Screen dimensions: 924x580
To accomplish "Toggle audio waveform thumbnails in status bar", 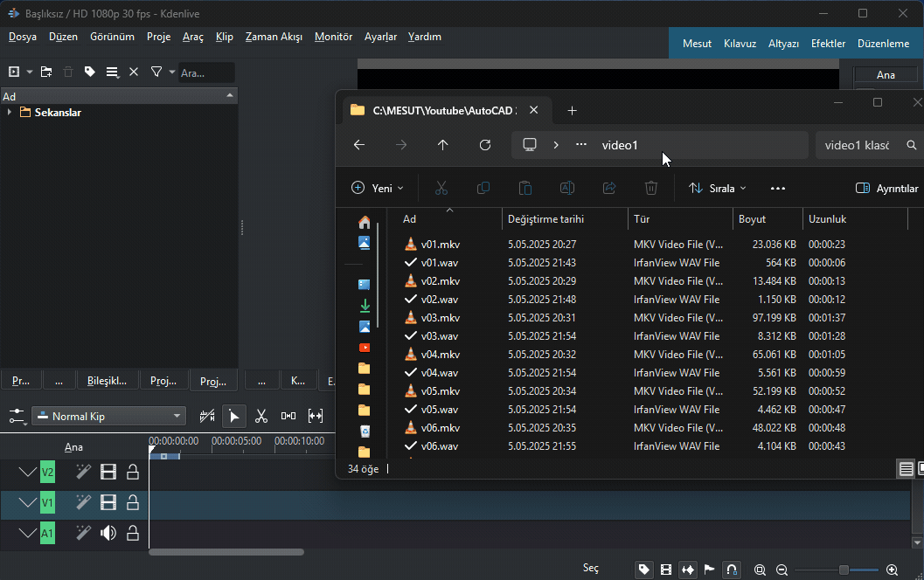I will pyautogui.click(x=688, y=570).
